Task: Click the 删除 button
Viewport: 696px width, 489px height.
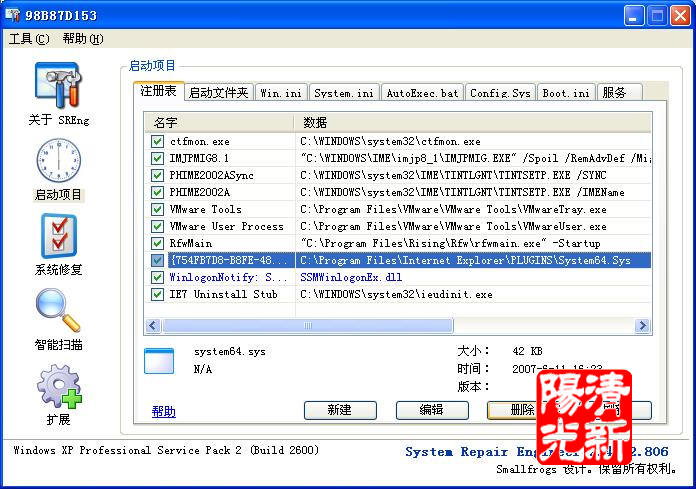Action: click(522, 410)
